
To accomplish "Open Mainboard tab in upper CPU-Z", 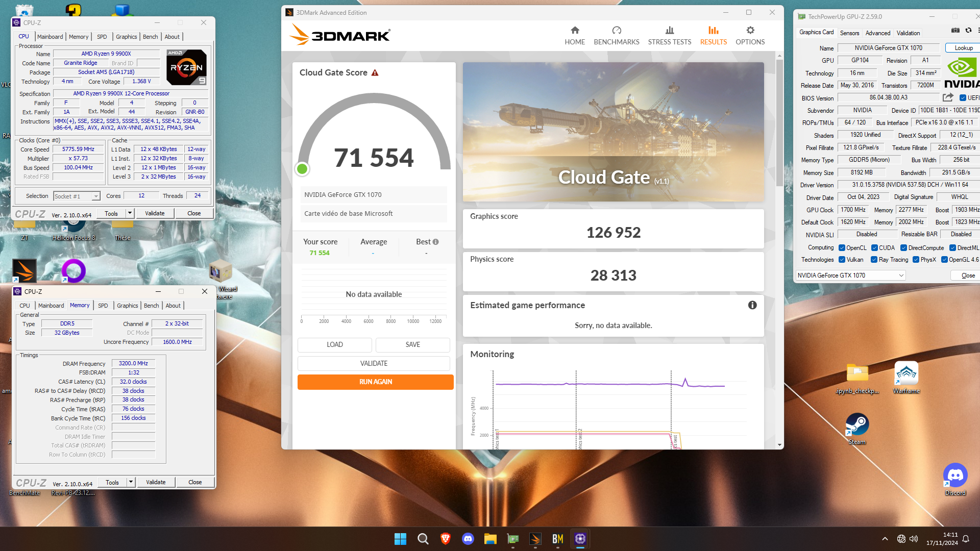I will point(50,37).
